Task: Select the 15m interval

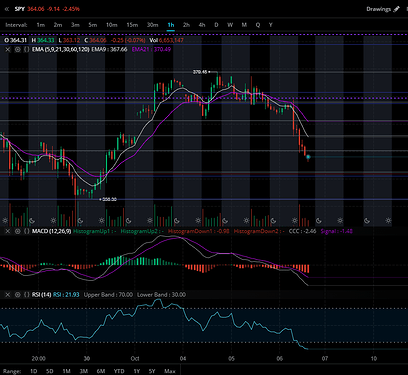Action: (x=132, y=25)
